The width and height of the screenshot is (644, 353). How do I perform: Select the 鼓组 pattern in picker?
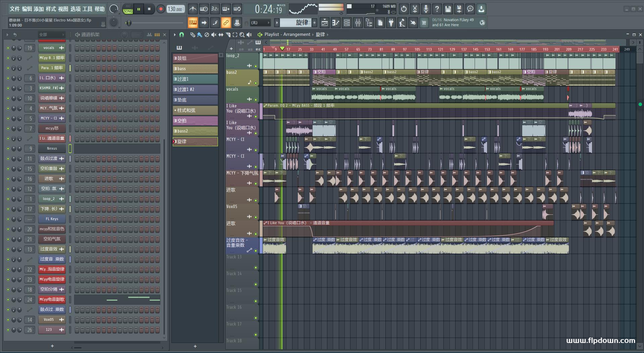(x=195, y=58)
